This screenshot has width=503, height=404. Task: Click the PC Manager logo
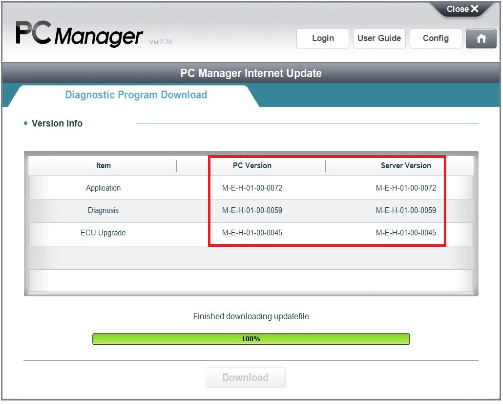click(79, 33)
